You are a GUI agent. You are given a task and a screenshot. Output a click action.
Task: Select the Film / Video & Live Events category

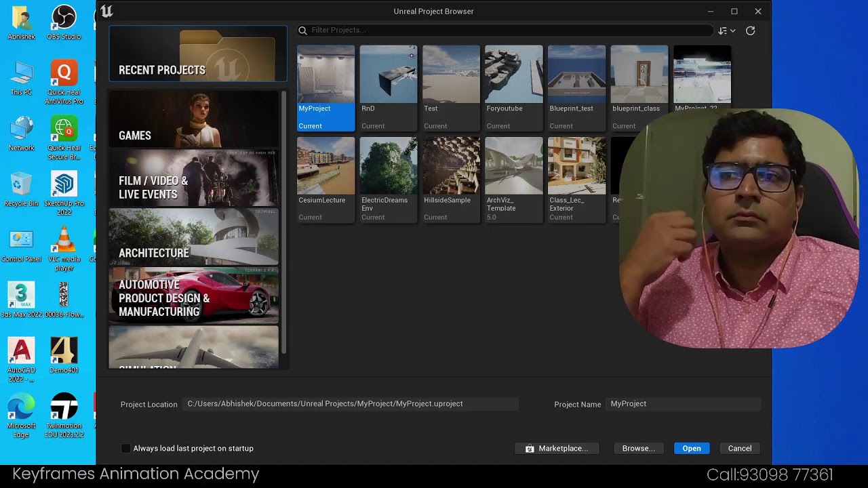[x=194, y=178]
